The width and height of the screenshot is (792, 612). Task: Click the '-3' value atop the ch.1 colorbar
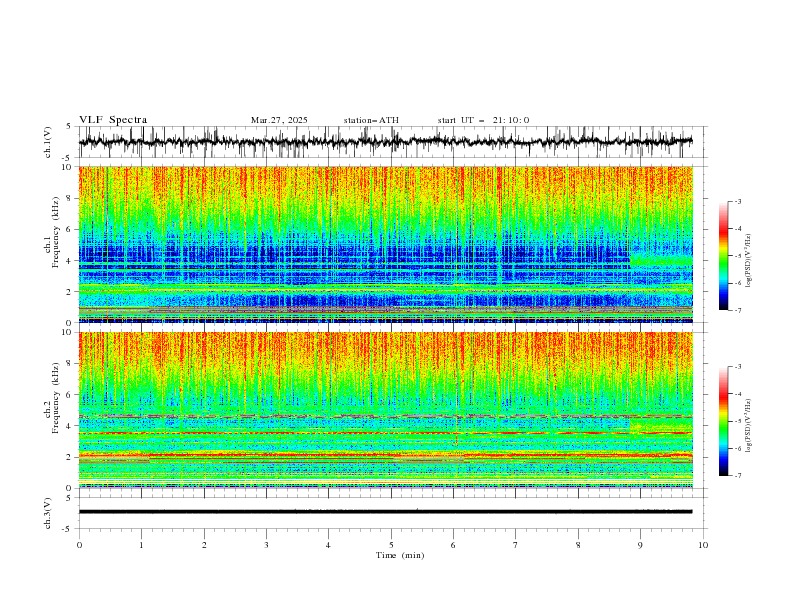pos(737,201)
